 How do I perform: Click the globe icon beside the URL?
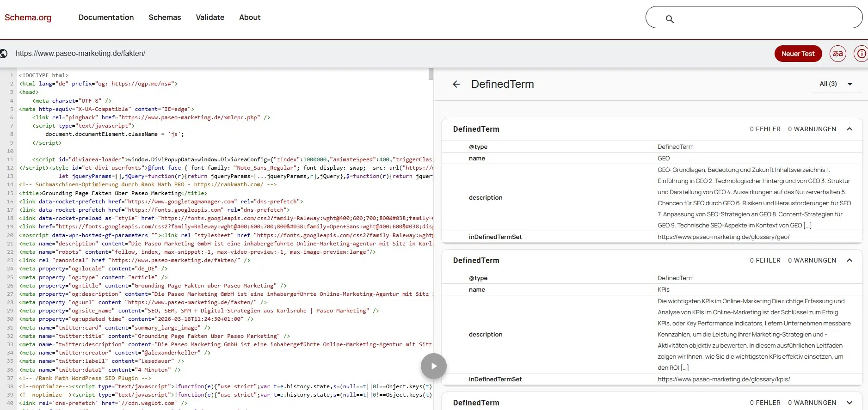coord(4,54)
